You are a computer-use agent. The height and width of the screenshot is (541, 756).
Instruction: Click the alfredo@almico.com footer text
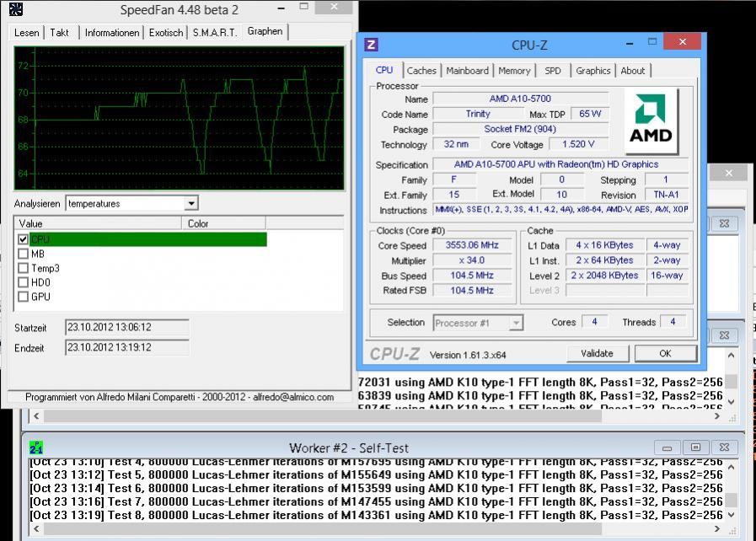click(293, 397)
